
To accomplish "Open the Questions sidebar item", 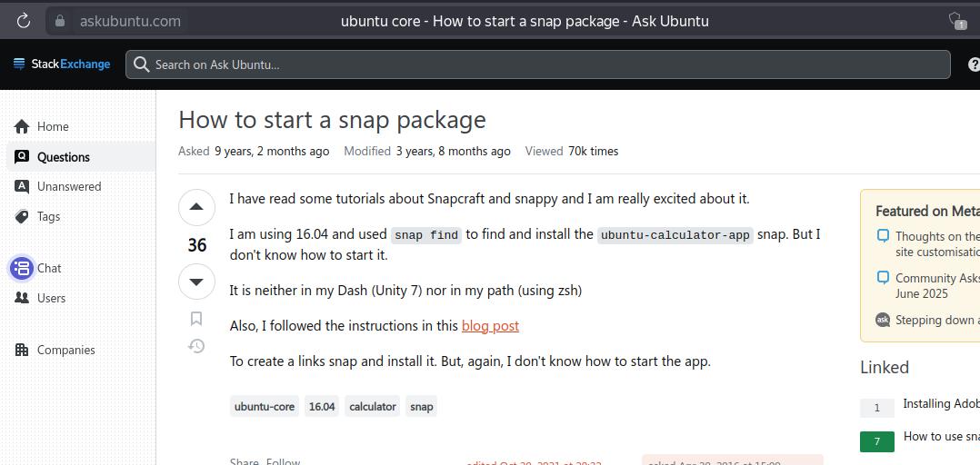I will coord(63,157).
